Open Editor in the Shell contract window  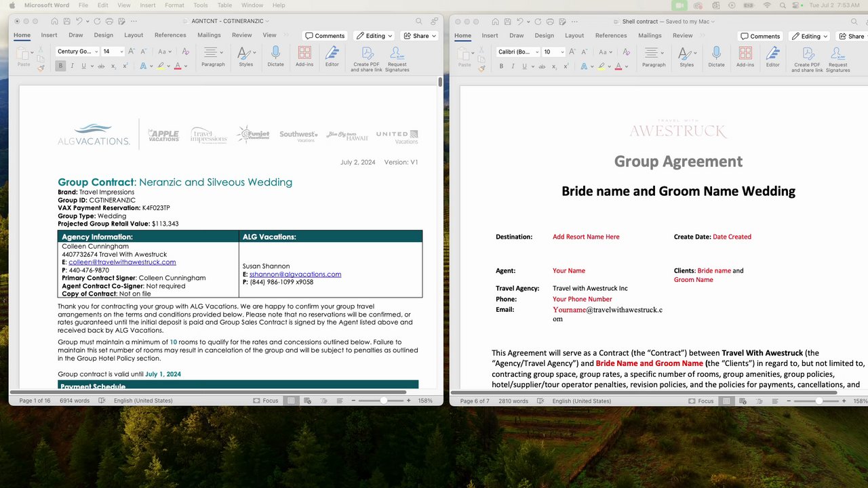(x=772, y=56)
